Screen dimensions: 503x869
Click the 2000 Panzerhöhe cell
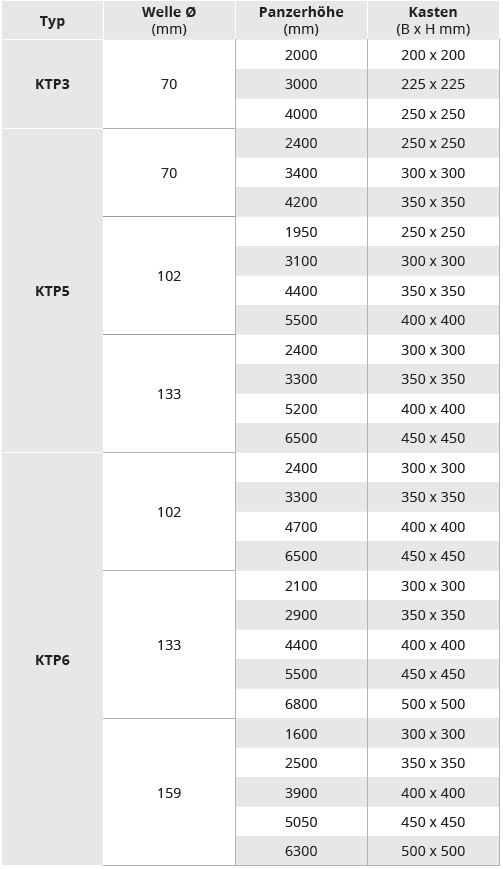[301, 55]
